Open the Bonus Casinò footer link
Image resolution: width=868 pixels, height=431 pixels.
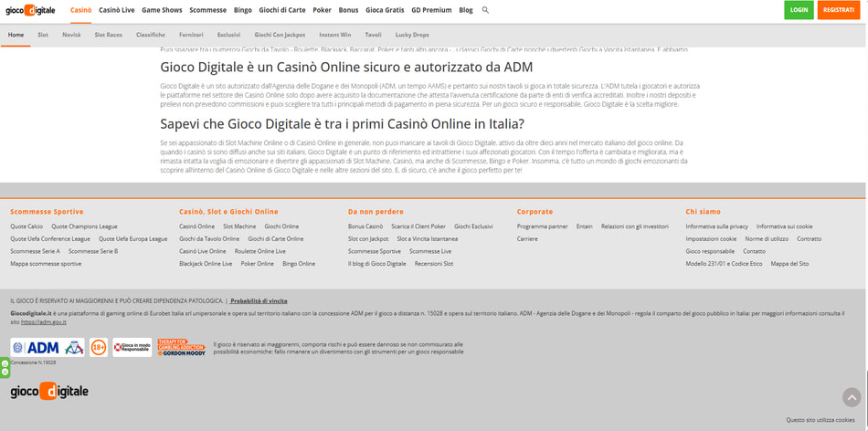pos(365,226)
